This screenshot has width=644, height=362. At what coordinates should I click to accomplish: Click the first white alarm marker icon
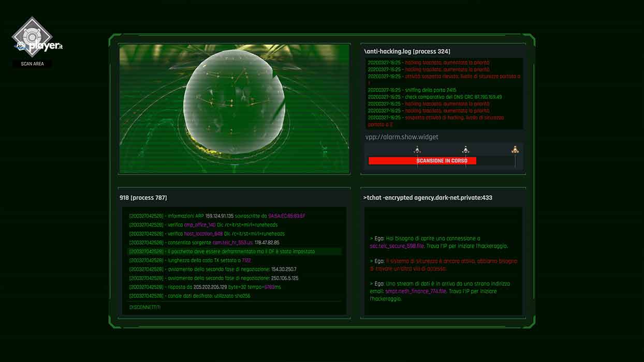pos(417,150)
